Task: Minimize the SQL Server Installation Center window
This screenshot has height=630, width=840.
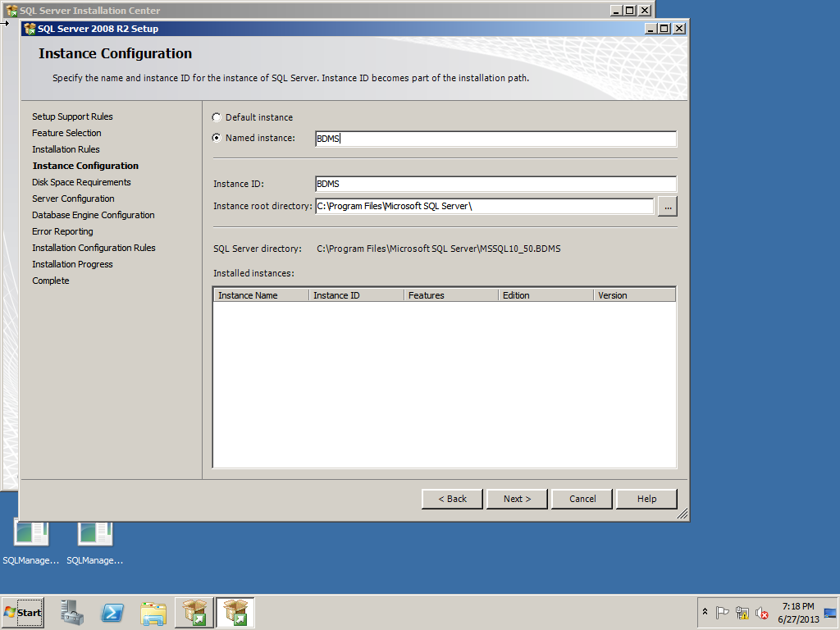Action: coord(617,11)
